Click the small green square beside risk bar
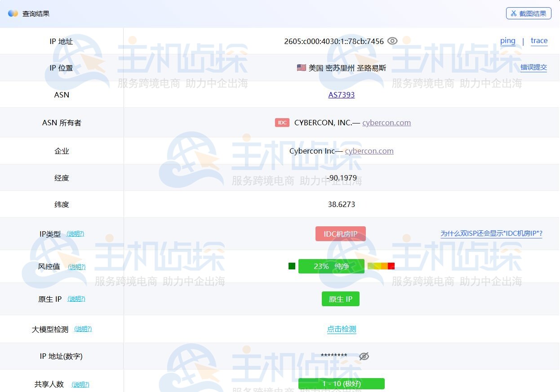The width and height of the screenshot is (560, 392). point(292,266)
